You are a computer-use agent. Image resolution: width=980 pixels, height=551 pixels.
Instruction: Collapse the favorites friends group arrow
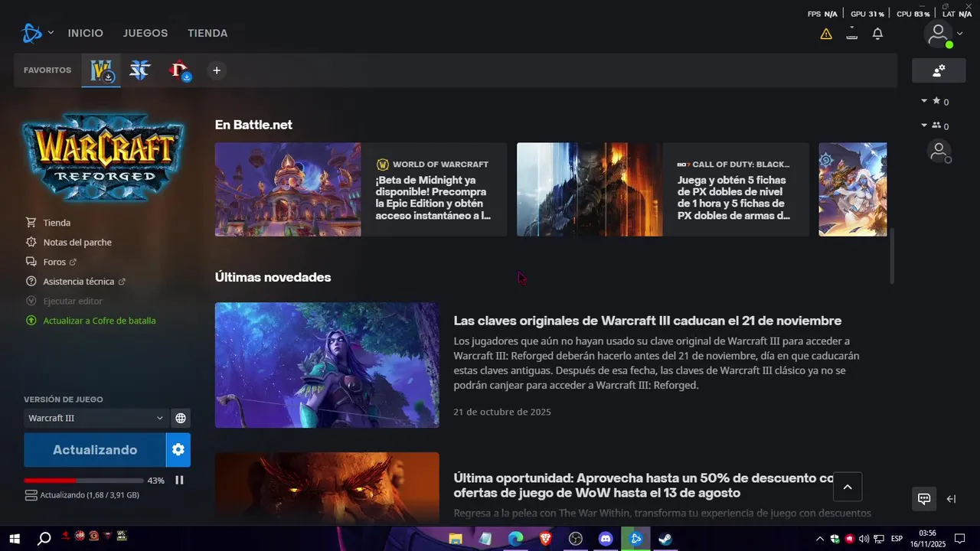[x=924, y=101]
